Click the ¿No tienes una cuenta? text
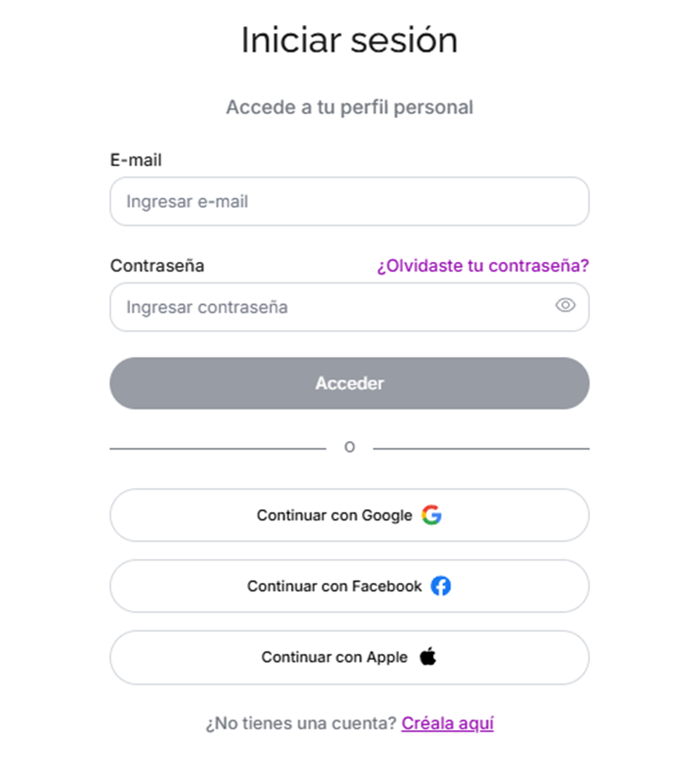Viewport: 698px width, 784px height. 301,723
